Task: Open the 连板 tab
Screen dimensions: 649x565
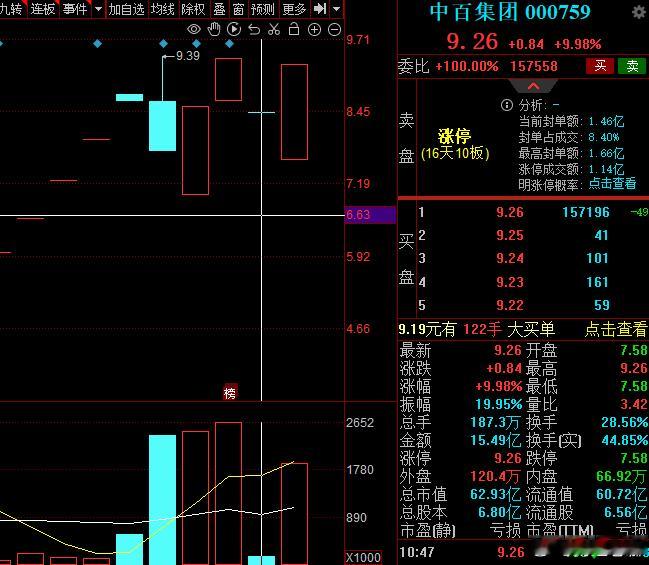Action: [x=43, y=9]
